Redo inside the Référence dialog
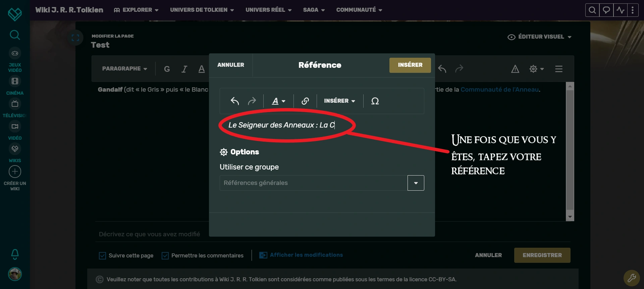Screen dimensions: 644x289 252,101
